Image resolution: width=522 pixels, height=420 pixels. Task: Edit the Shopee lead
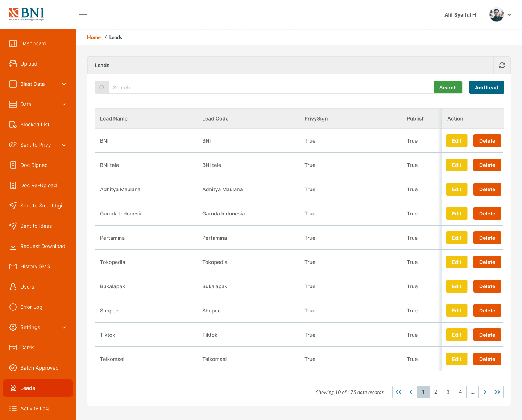point(457,311)
